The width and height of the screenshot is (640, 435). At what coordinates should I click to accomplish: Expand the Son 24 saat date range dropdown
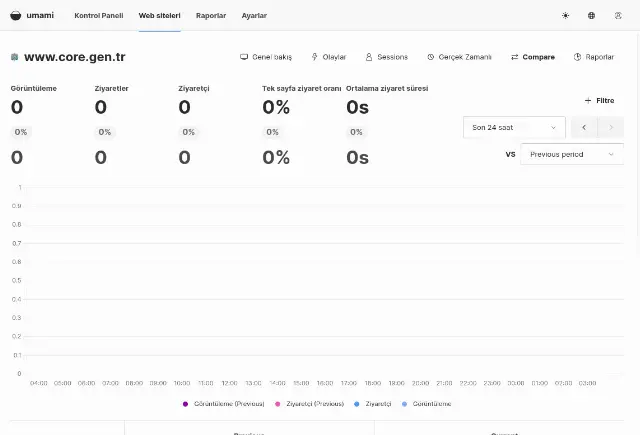tap(514, 127)
